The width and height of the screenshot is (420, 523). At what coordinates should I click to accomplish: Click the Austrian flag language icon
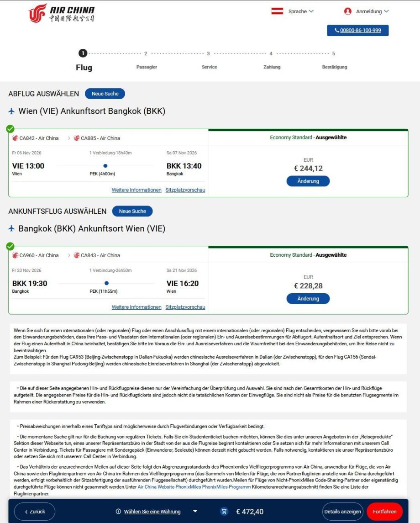[x=277, y=11]
